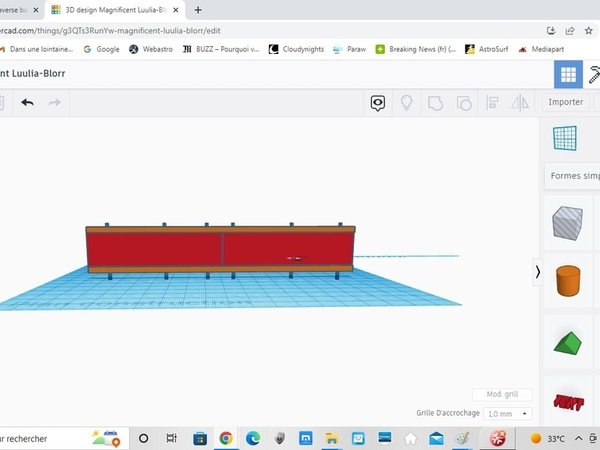Click the Importer button
Viewport: 600px width, 450px height.
pos(566,102)
